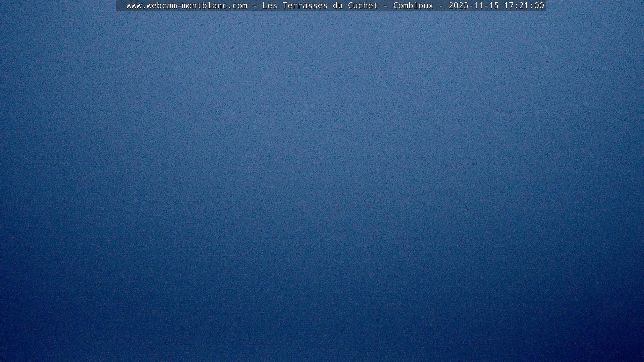Click "www" at the banner start

pyautogui.click(x=134, y=6)
